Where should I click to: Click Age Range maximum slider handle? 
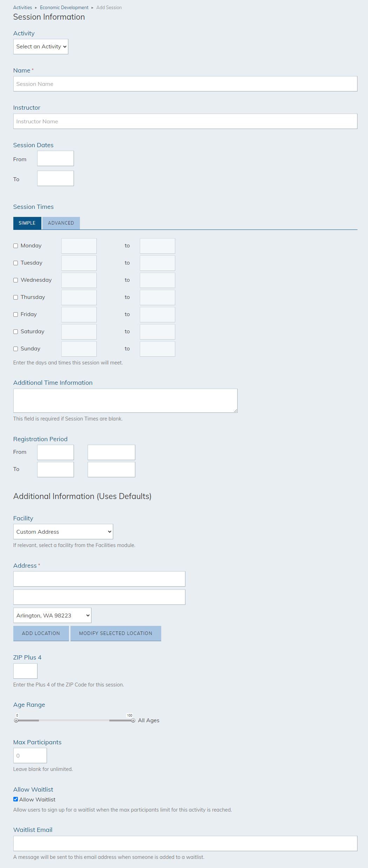133,720
